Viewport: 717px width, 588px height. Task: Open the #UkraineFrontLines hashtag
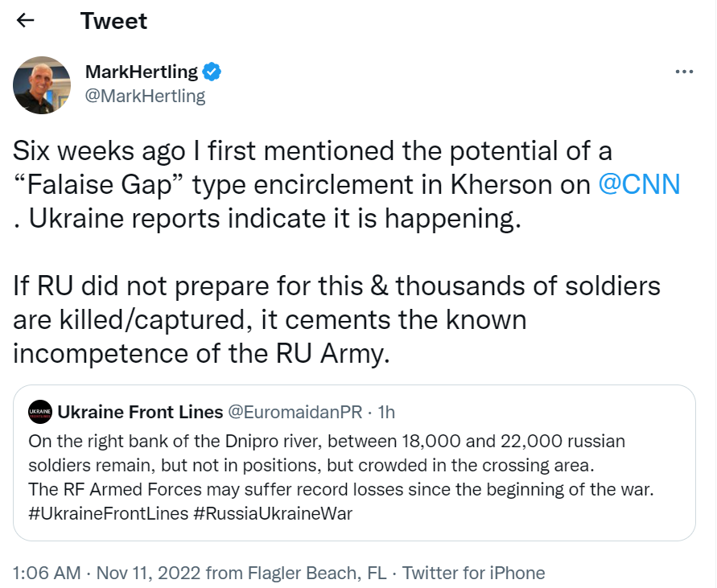tap(107, 513)
